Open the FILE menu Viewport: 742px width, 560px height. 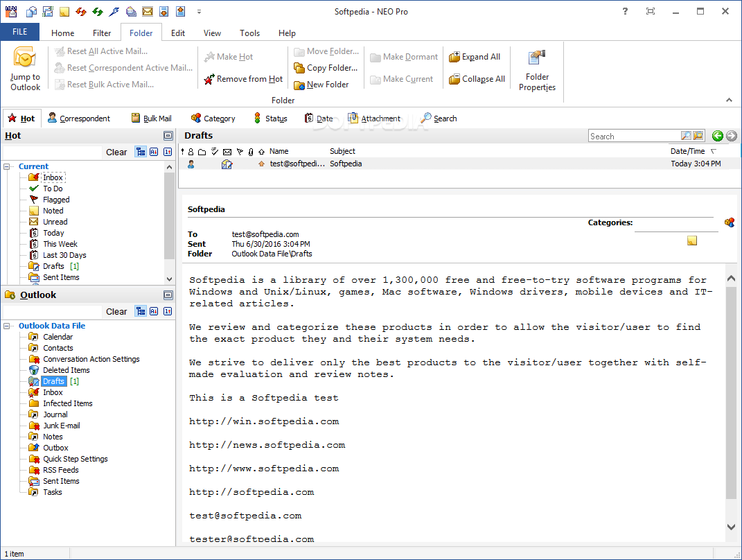tap(20, 32)
